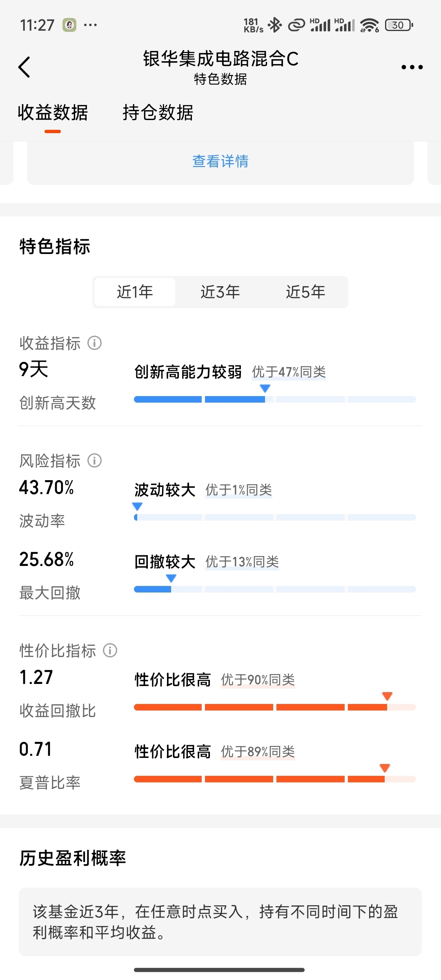Tap the WiFi status bar icon
441x980 pixels.
tap(370, 25)
